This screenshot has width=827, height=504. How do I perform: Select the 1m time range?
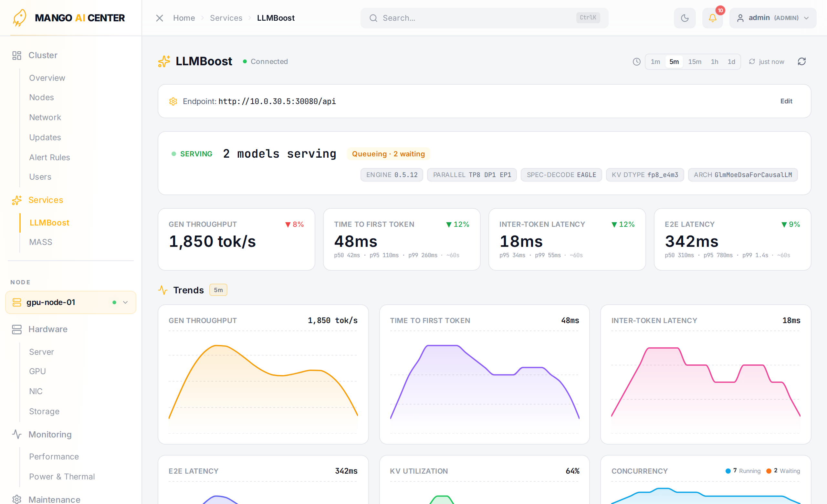click(655, 62)
